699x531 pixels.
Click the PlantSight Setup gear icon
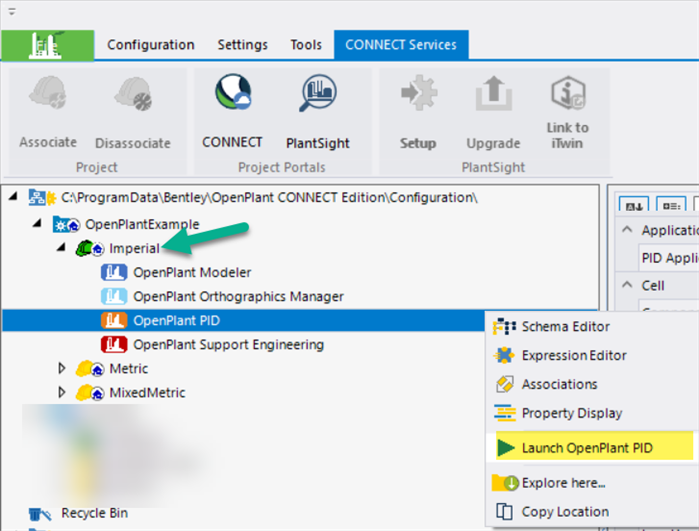click(x=417, y=97)
